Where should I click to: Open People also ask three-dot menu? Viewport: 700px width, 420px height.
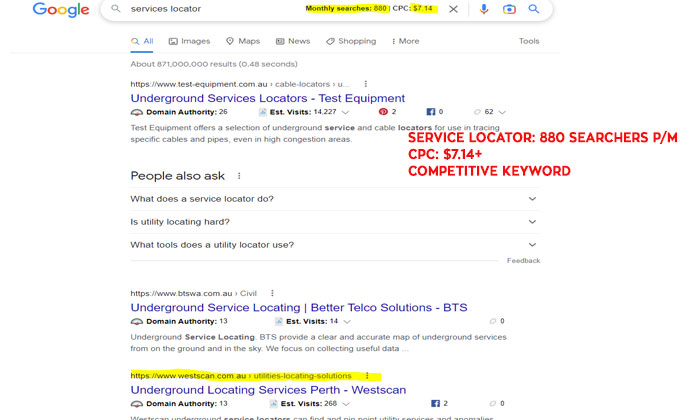239,176
